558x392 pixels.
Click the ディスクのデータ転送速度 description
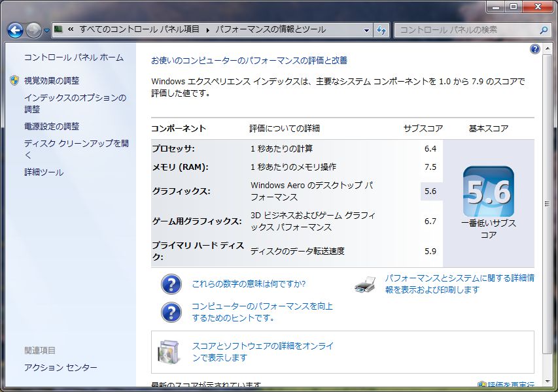click(x=298, y=252)
